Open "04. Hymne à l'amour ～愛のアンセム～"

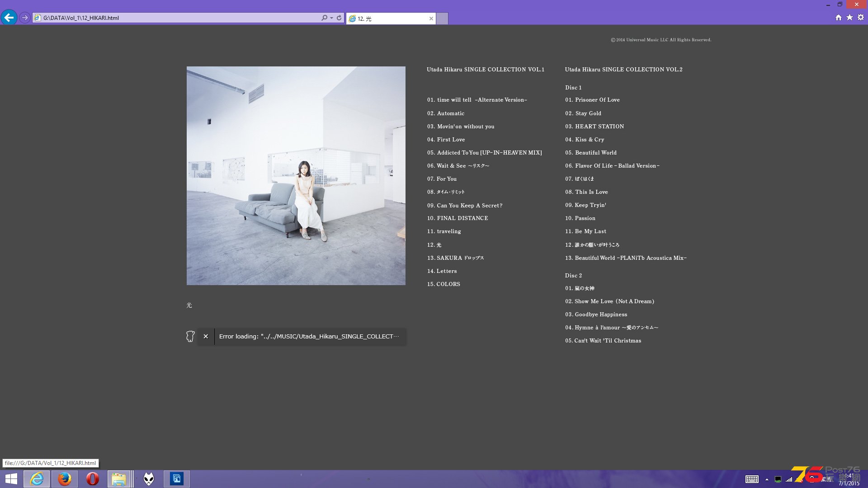(612, 328)
